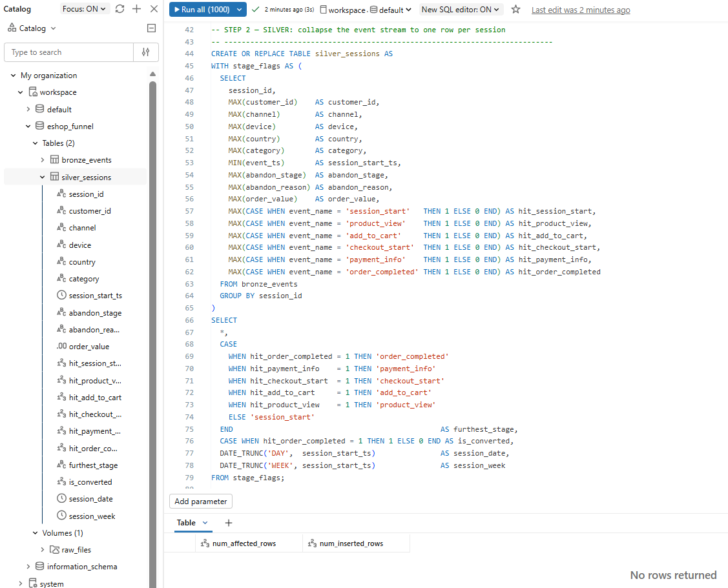The width and height of the screenshot is (728, 588).
Task: Click the workspace catalog icon
Action: (x=33, y=92)
